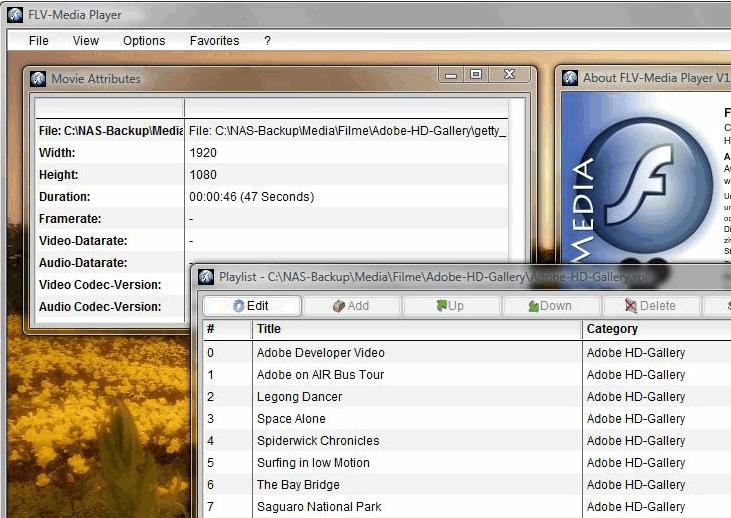Click the Height value 1080
Viewport: 731px width, 518px height.
pyautogui.click(x=203, y=175)
